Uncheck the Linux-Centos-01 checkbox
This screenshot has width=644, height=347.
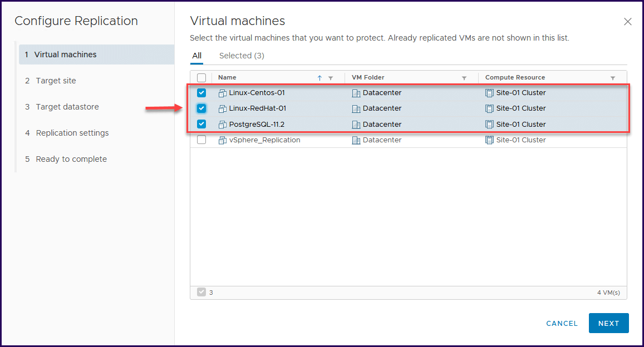(201, 93)
